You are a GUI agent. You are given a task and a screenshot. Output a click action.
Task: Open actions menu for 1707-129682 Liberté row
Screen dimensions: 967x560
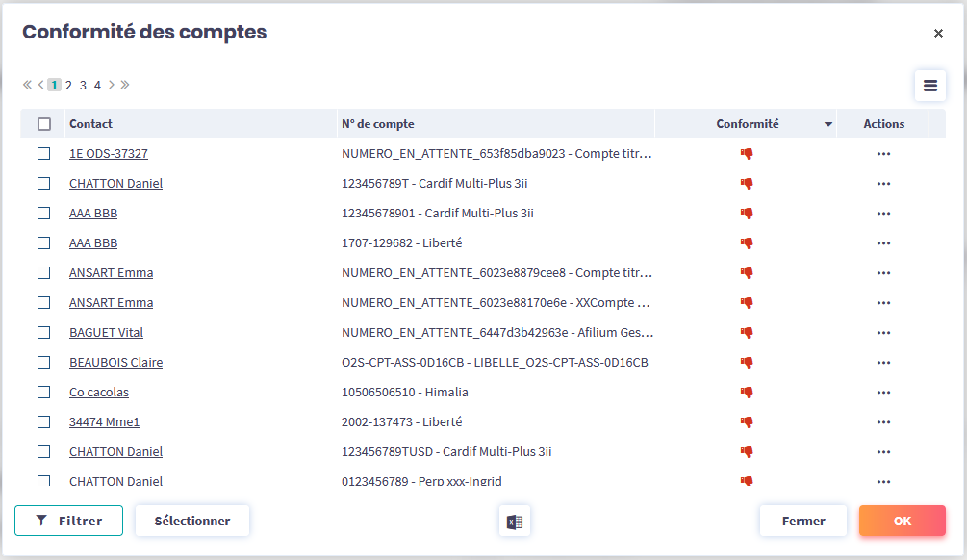coord(883,243)
